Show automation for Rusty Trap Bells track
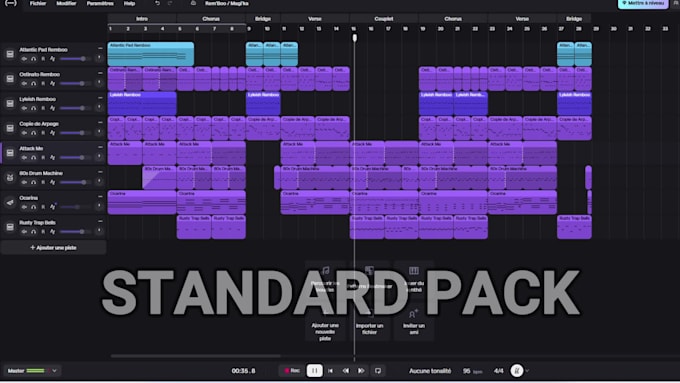This screenshot has width=680, height=383. coord(52,232)
